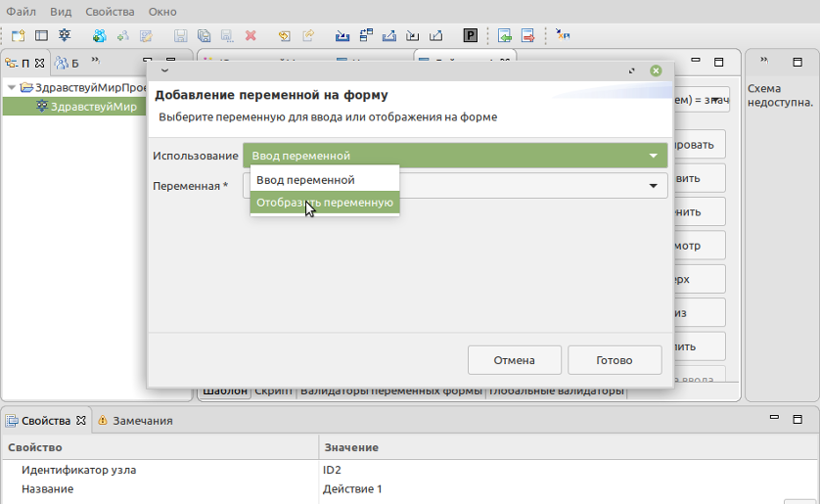
Task: Close the dialog with green X button
Action: click(656, 70)
